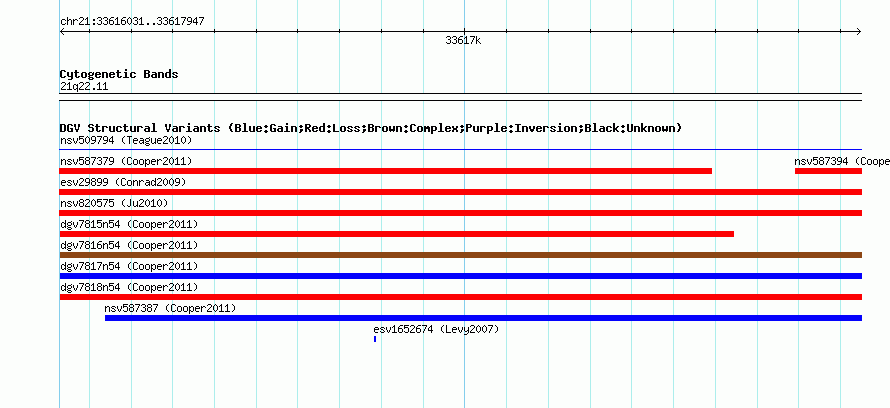Viewport: 890px width, 408px height.
Task: Click the 33617k ruler tick label
Action: [463, 40]
